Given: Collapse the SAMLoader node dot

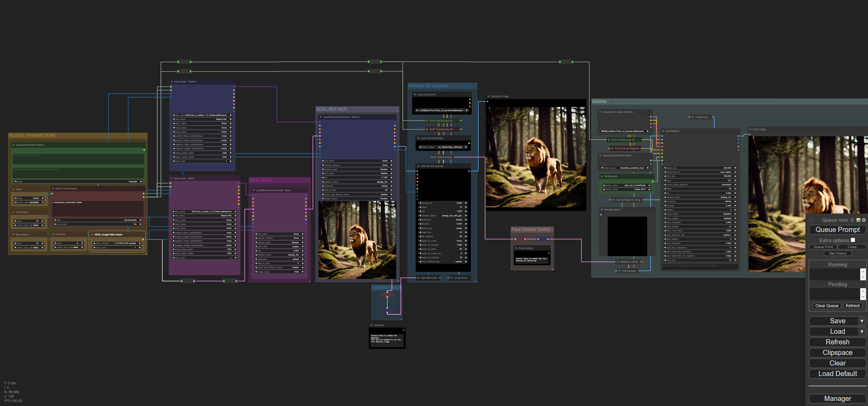Looking at the screenshot, I should pos(602,176).
